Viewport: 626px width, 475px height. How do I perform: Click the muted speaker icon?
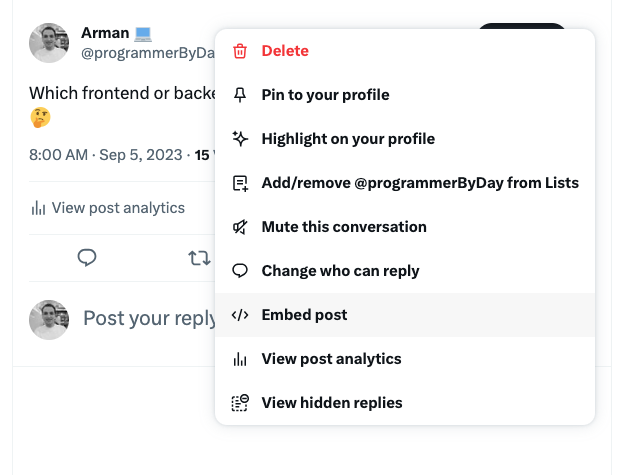[239, 227]
